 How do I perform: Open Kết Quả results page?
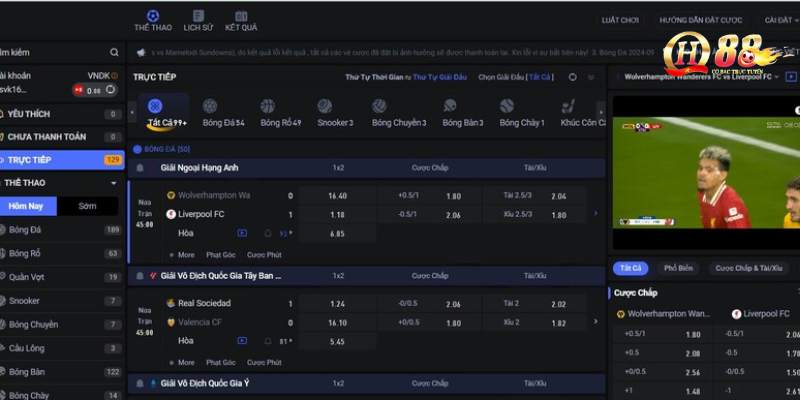tap(241, 21)
